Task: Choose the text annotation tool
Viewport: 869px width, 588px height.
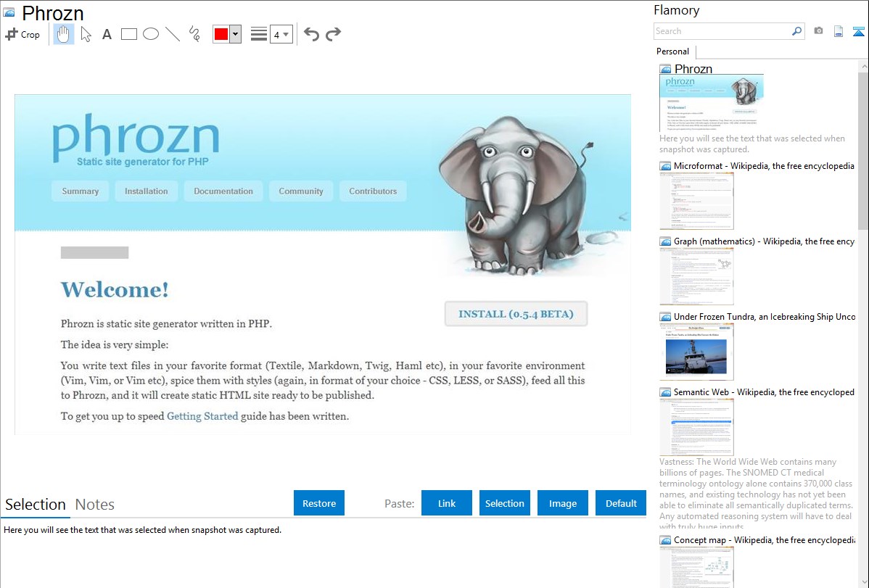Action: point(107,34)
